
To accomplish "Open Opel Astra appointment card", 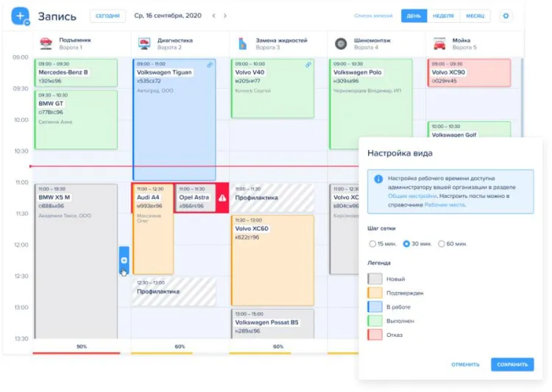I will coord(195,198).
